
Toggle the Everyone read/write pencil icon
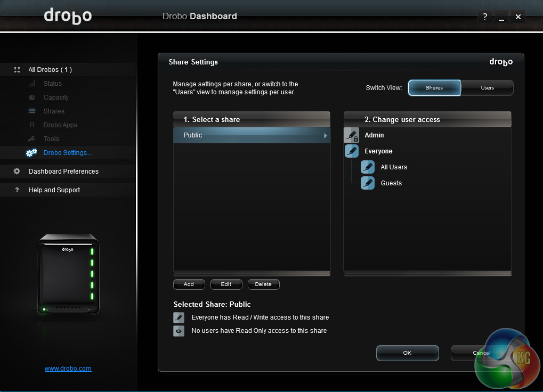pos(351,151)
